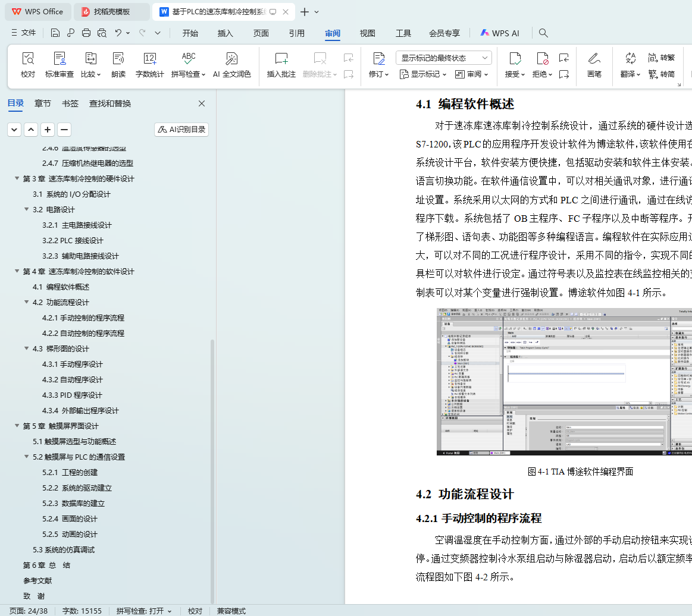The width and height of the screenshot is (692, 616).
Task: Collapse 4.3 梯形图的设计 node
Action: point(27,348)
